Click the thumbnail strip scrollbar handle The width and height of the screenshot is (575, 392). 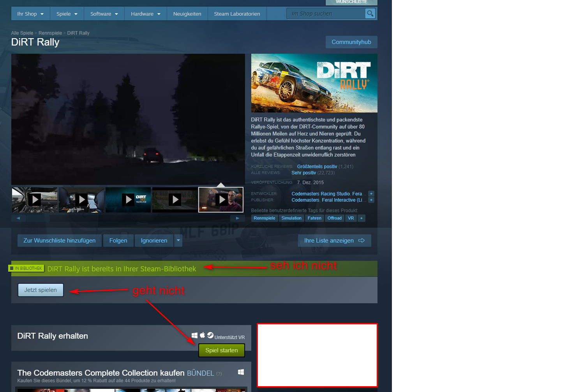pos(38,218)
